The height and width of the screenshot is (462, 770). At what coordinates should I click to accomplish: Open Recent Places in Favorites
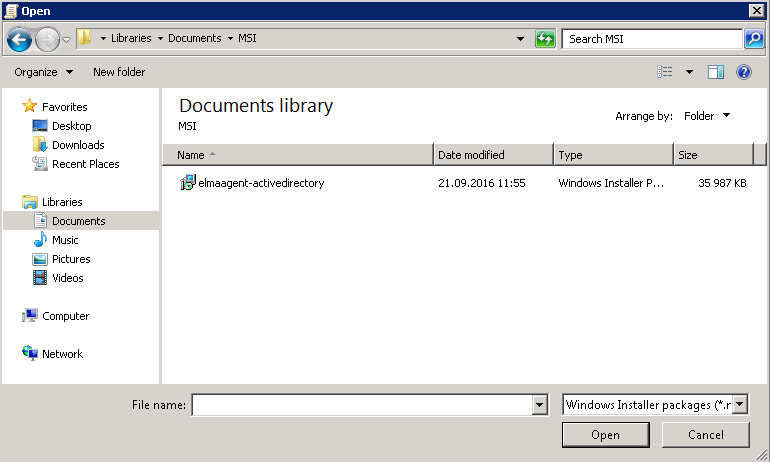tap(85, 164)
